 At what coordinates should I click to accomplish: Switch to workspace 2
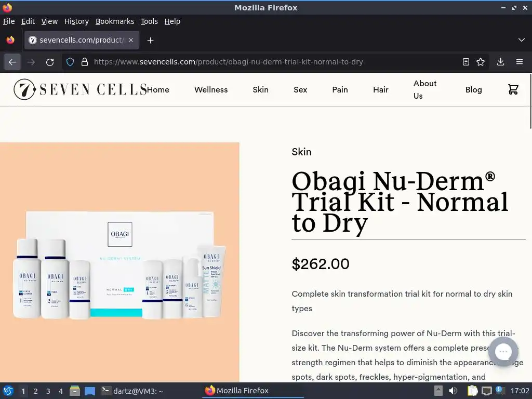coord(36,391)
